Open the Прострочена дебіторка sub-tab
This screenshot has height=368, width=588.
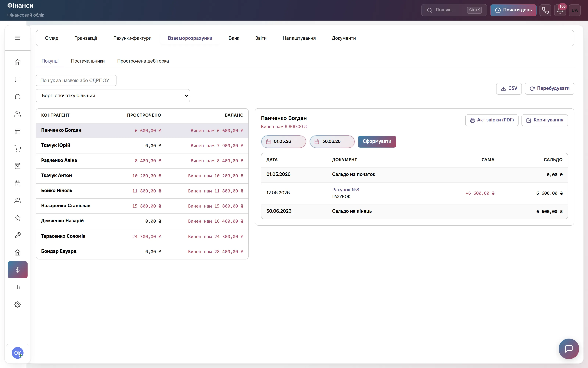pos(143,61)
